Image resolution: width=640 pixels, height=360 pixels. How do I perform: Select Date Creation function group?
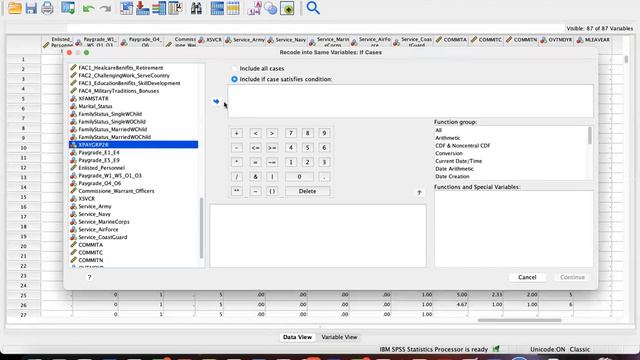pos(452,177)
